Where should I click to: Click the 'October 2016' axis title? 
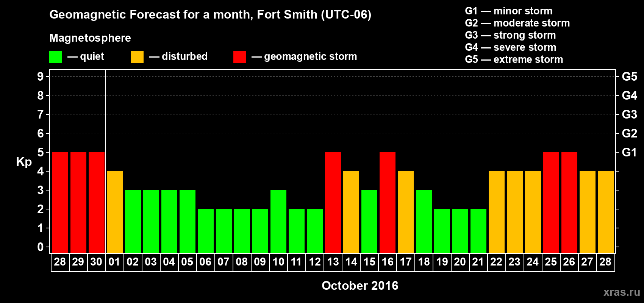pos(360,286)
